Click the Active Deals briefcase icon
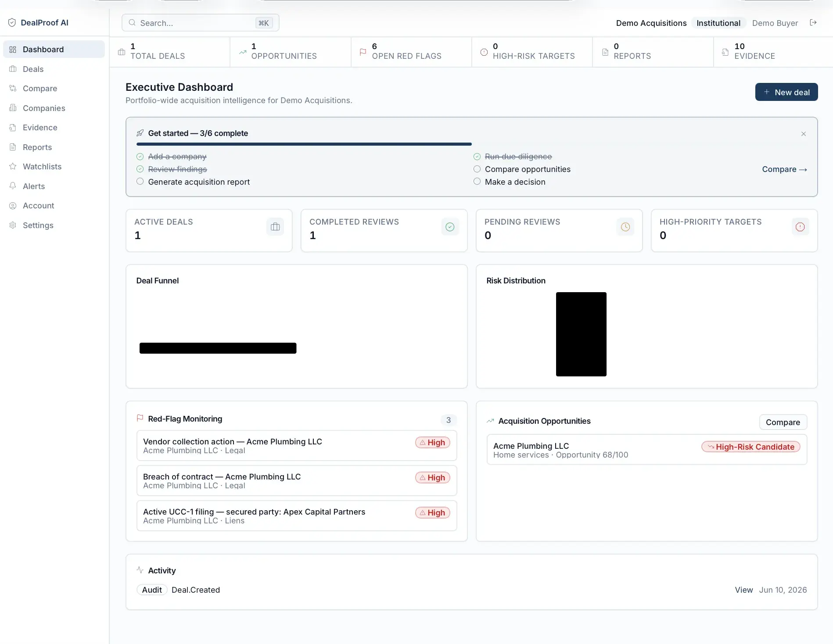 coord(275,227)
